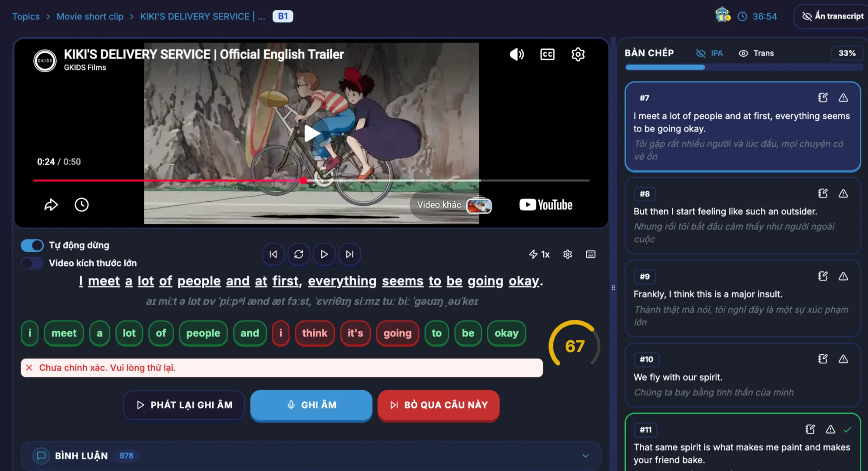Click the word "first," in the sentence
The width and height of the screenshot is (868, 471).
pyautogui.click(x=287, y=281)
